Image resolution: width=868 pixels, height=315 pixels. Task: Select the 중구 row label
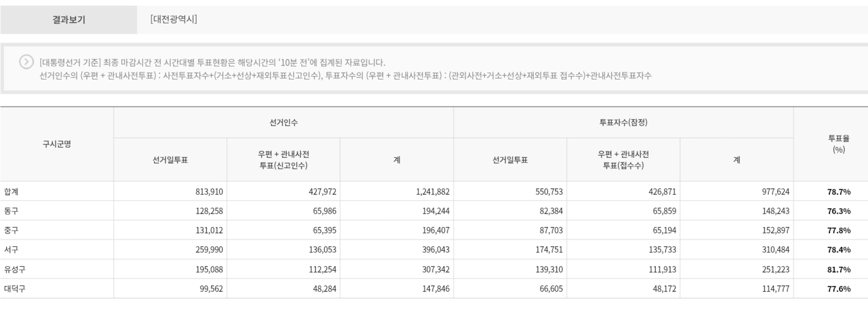click(11, 230)
